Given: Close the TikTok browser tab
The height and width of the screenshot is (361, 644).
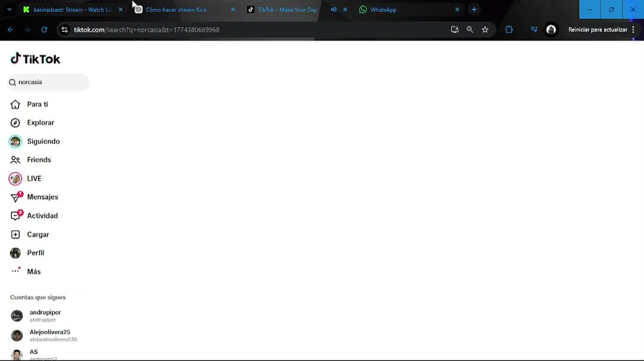Looking at the screenshot, I should coord(345,10).
